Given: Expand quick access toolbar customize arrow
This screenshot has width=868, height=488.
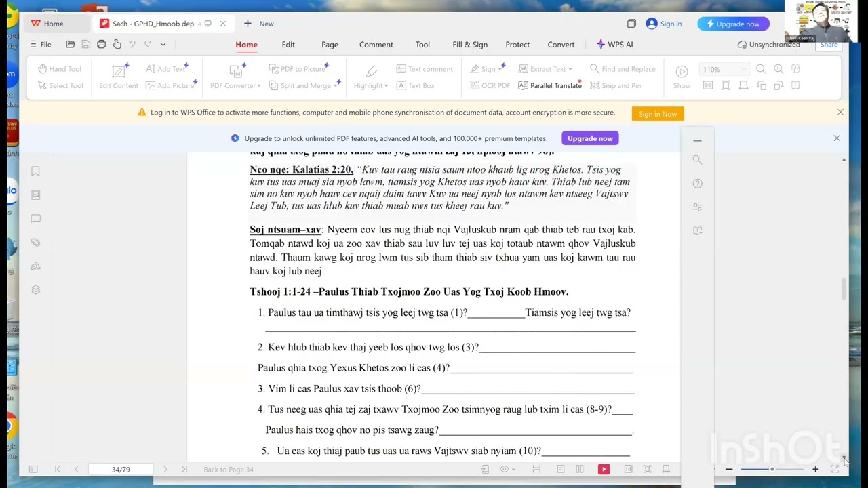Looking at the screenshot, I should [163, 45].
